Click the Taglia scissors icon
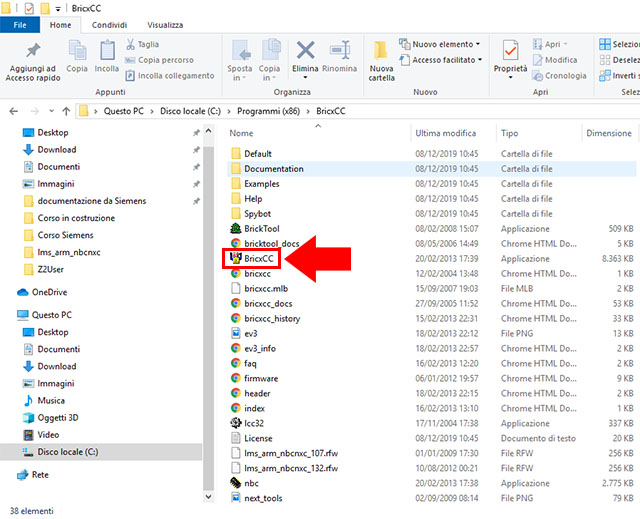Screen dimensions: 640x519 coord(130,45)
